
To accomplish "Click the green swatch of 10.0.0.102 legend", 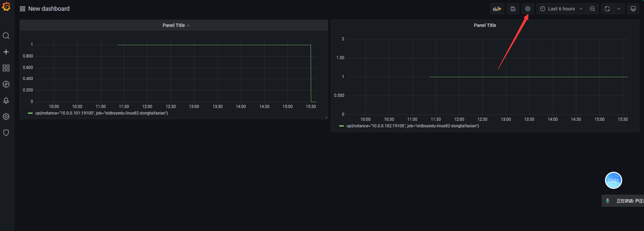I will point(342,126).
